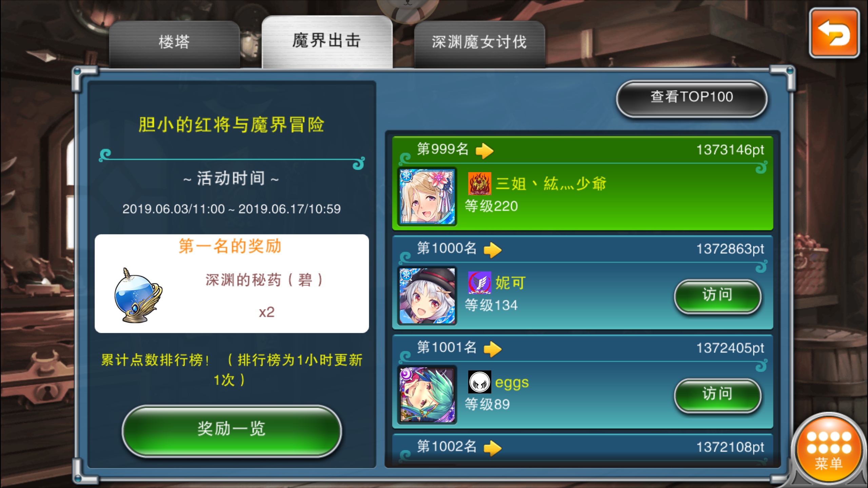Tap the yellow arrow next to 第1001名
The width and height of the screenshot is (868, 488).
point(492,349)
